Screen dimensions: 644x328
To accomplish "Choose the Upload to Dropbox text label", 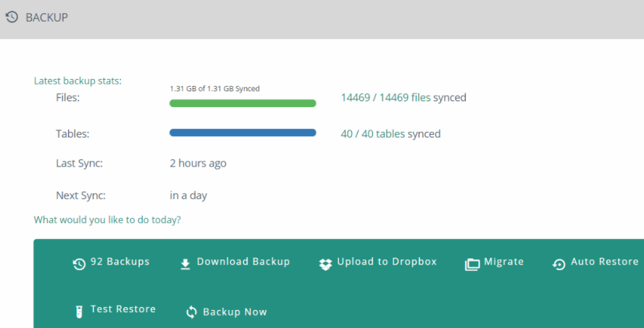I will click(387, 262).
